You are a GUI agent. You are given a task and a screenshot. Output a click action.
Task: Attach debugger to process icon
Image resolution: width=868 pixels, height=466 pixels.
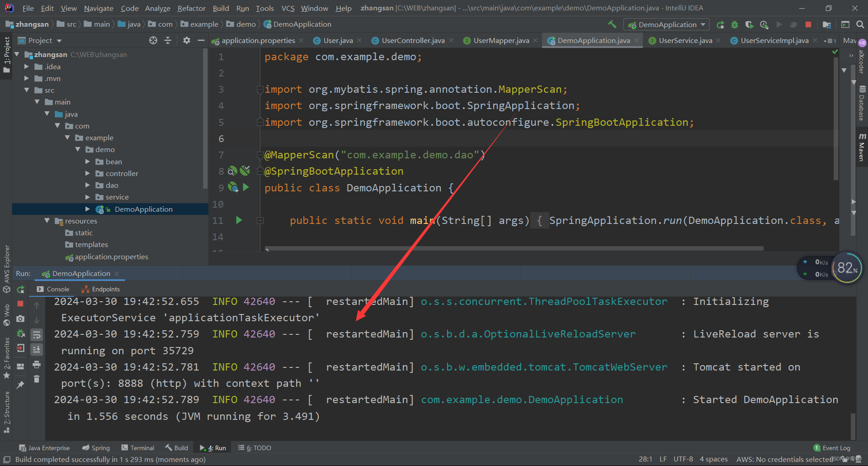(x=20, y=333)
